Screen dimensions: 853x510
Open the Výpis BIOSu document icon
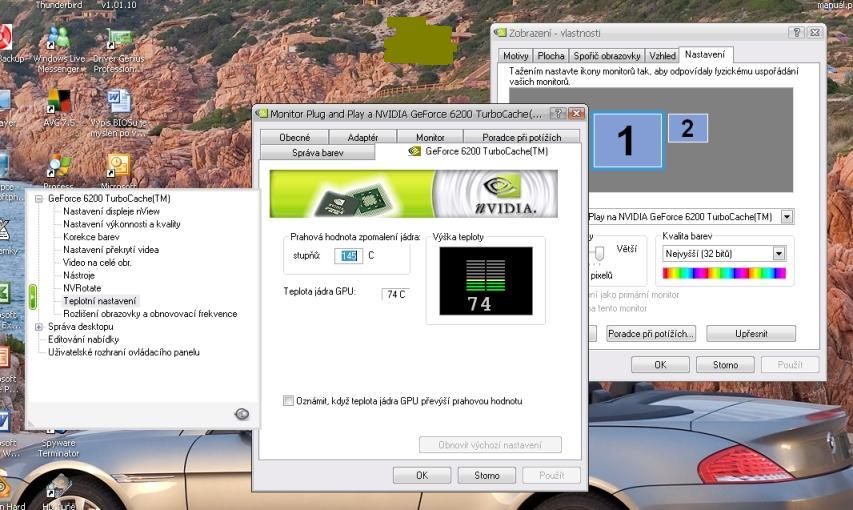(118, 102)
